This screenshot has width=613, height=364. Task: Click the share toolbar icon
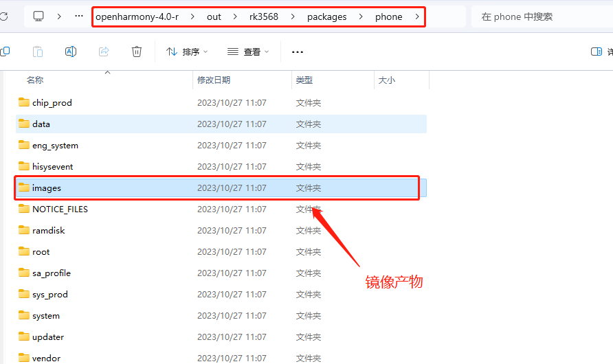coord(104,52)
